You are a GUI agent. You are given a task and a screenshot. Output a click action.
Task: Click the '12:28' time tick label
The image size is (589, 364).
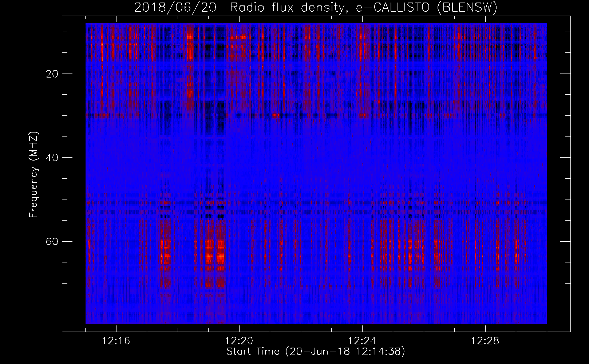click(485, 341)
